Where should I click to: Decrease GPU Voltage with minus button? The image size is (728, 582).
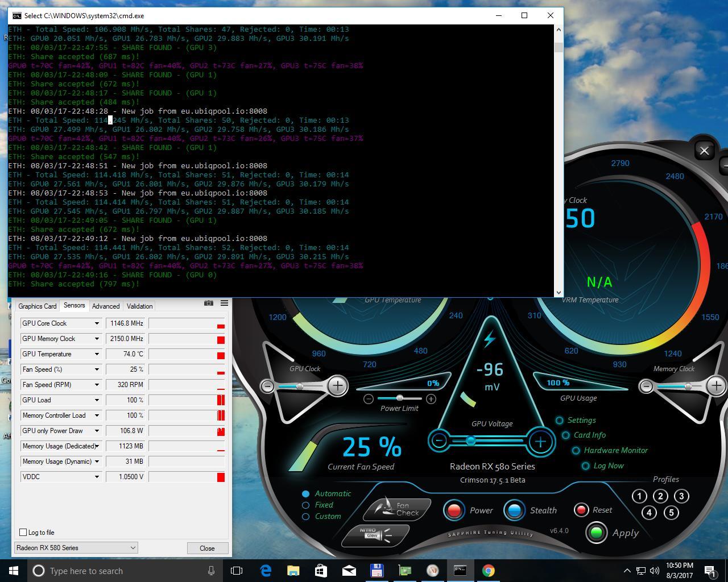(439, 441)
